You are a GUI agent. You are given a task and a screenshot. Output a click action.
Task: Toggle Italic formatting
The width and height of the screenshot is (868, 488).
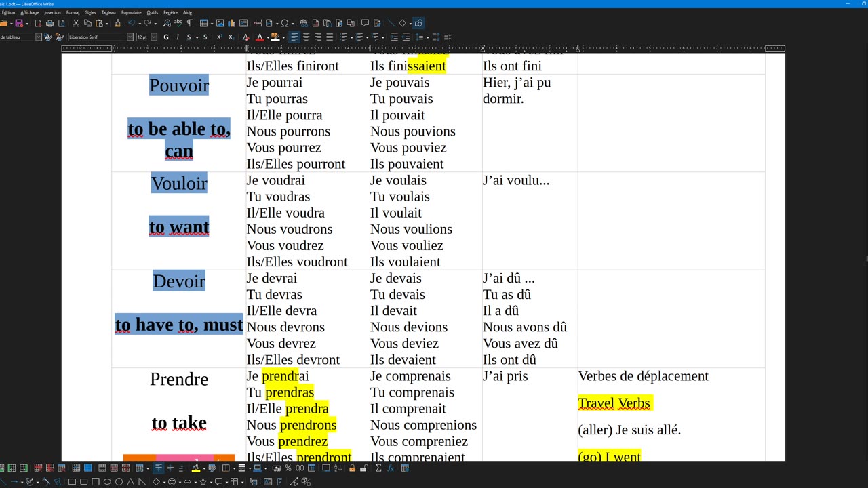pyautogui.click(x=178, y=37)
